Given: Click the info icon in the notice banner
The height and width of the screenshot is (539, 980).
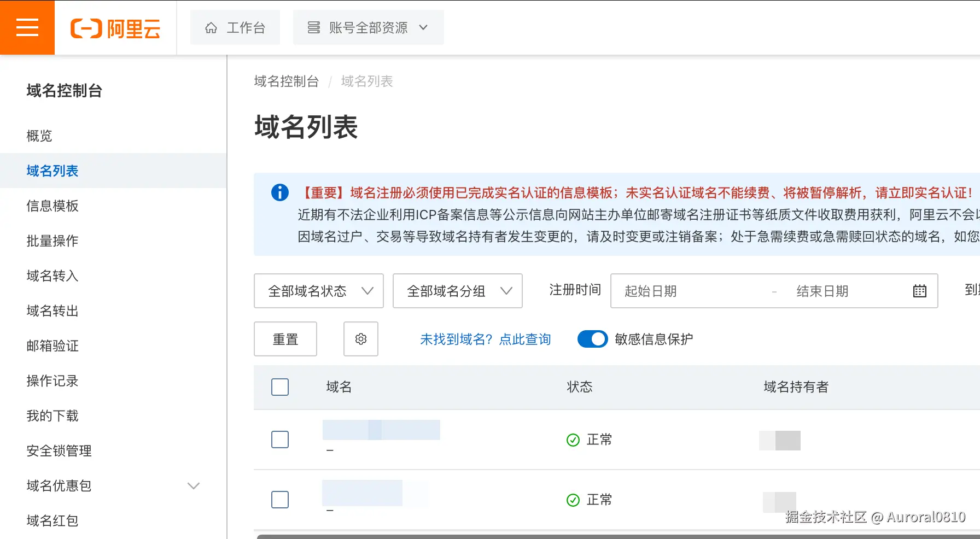Looking at the screenshot, I should pos(279,192).
